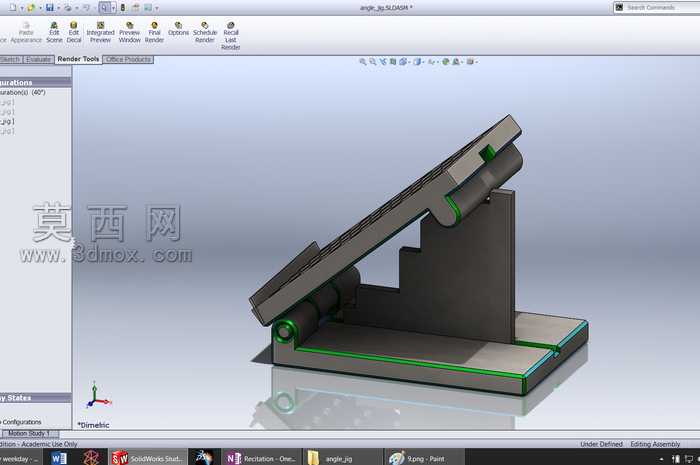Open the View Settings dropdown arrow

(x=476, y=62)
